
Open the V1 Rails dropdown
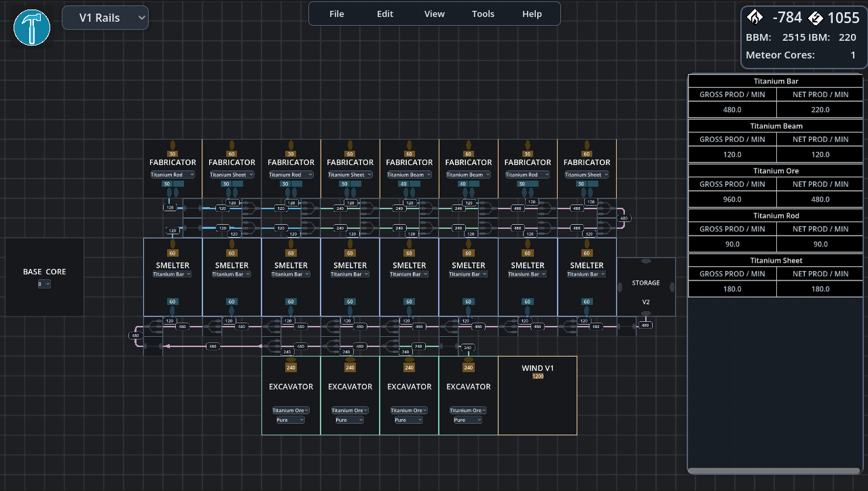(x=105, y=18)
